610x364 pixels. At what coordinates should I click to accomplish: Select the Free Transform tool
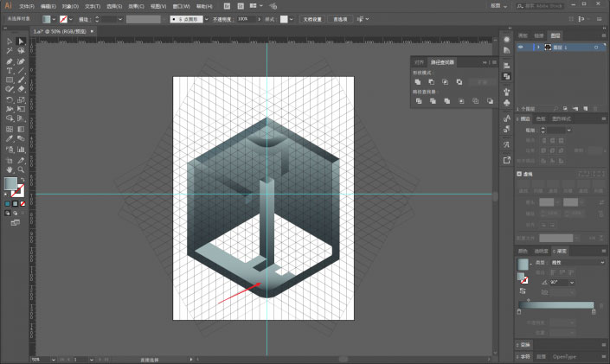21,109
